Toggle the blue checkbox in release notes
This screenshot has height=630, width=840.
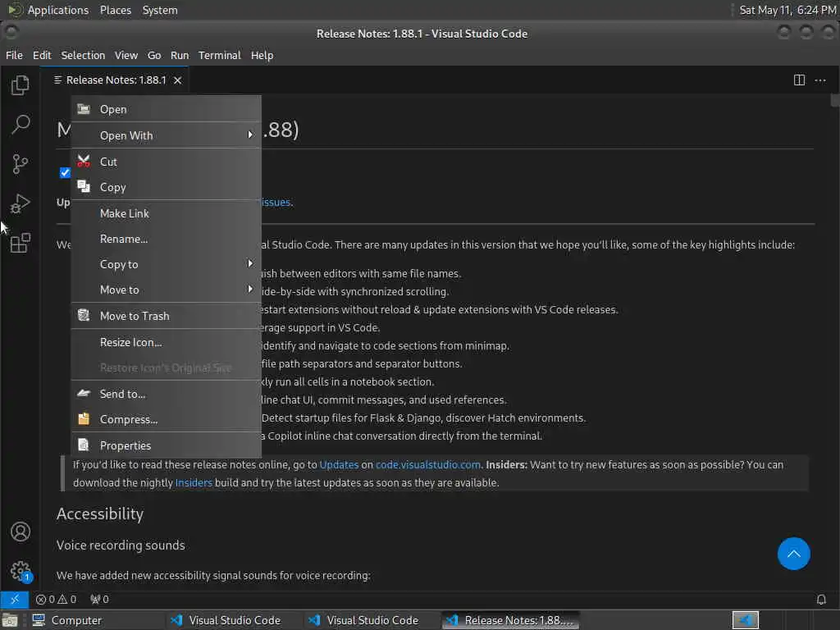(65, 172)
